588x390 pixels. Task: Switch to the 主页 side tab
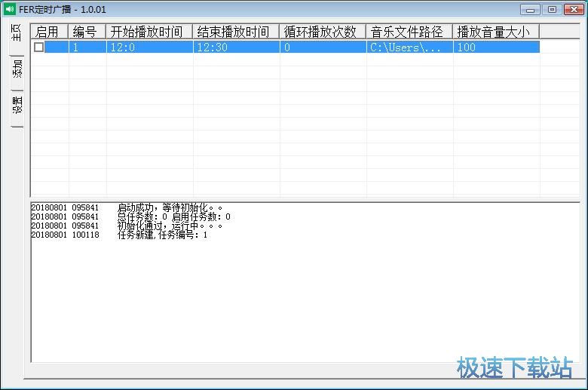pos(17,38)
